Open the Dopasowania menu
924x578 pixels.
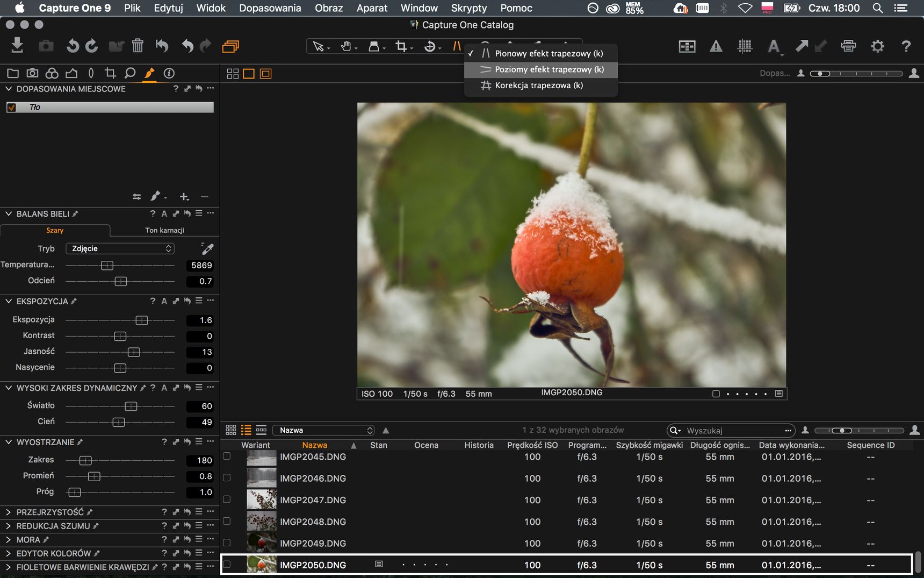[270, 8]
